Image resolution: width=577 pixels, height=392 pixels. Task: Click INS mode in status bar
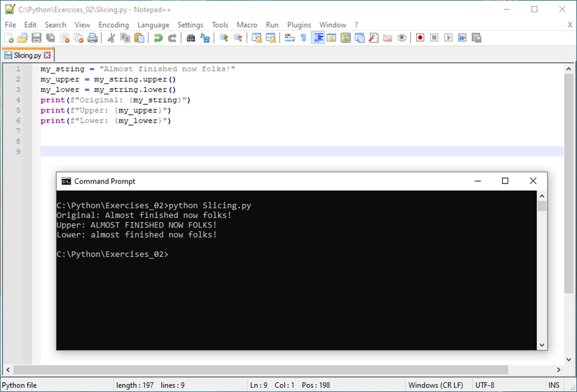pyautogui.click(x=554, y=385)
